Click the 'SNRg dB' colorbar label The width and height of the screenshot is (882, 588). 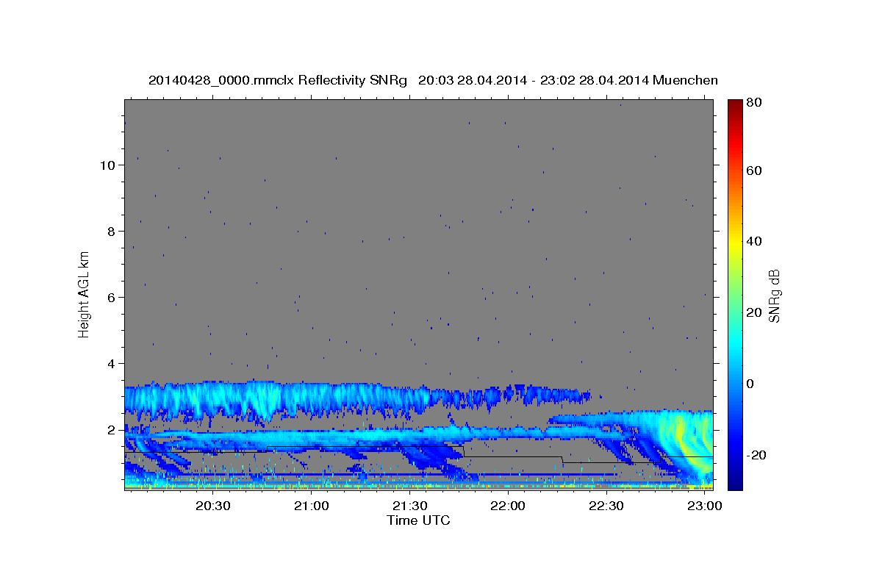tap(775, 295)
